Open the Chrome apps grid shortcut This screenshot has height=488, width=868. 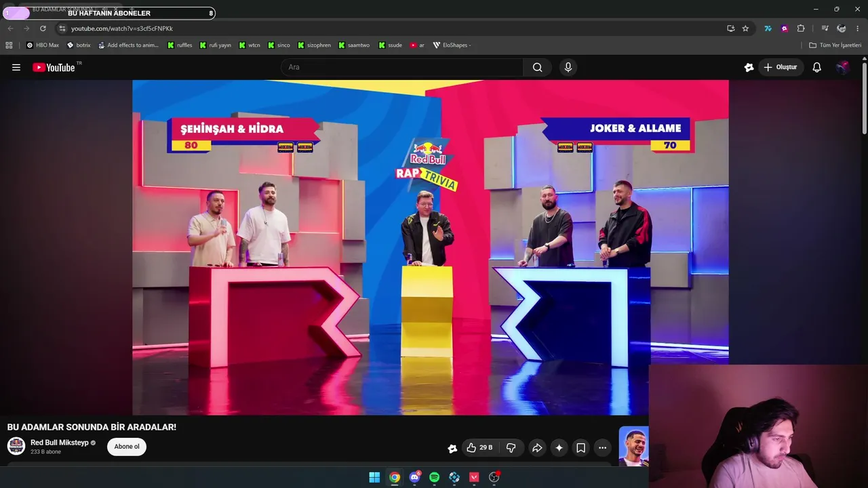coord(9,45)
